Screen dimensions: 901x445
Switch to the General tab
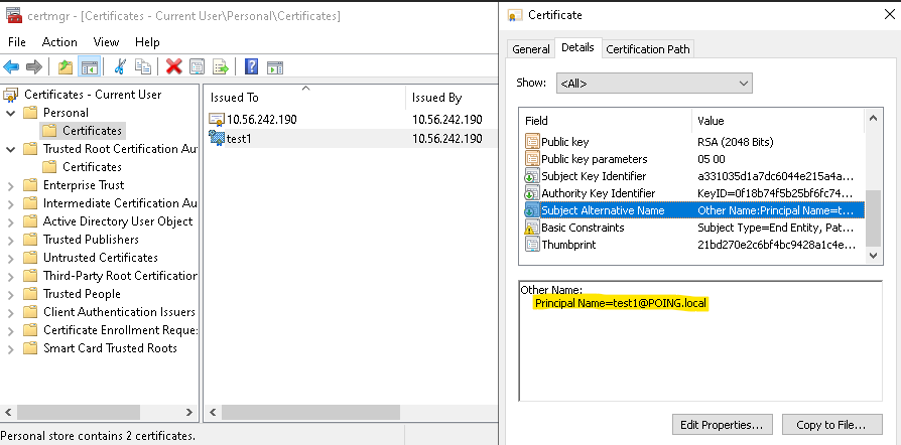tap(531, 49)
